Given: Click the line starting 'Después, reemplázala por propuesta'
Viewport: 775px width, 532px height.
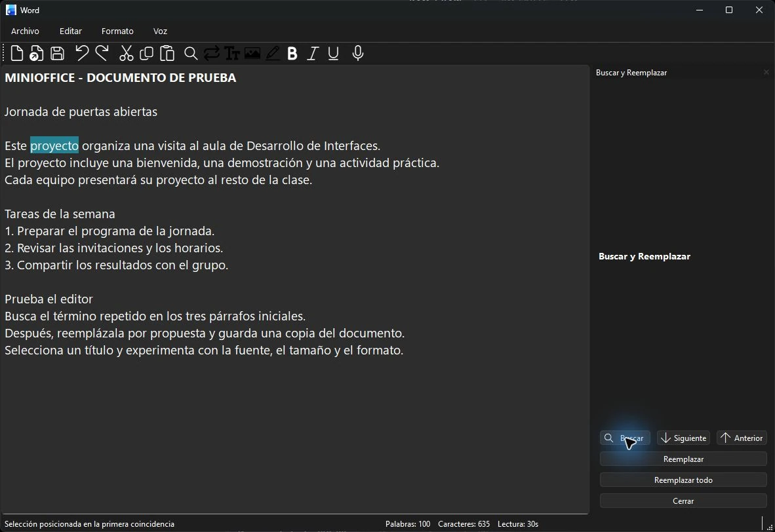Looking at the screenshot, I should tap(205, 333).
